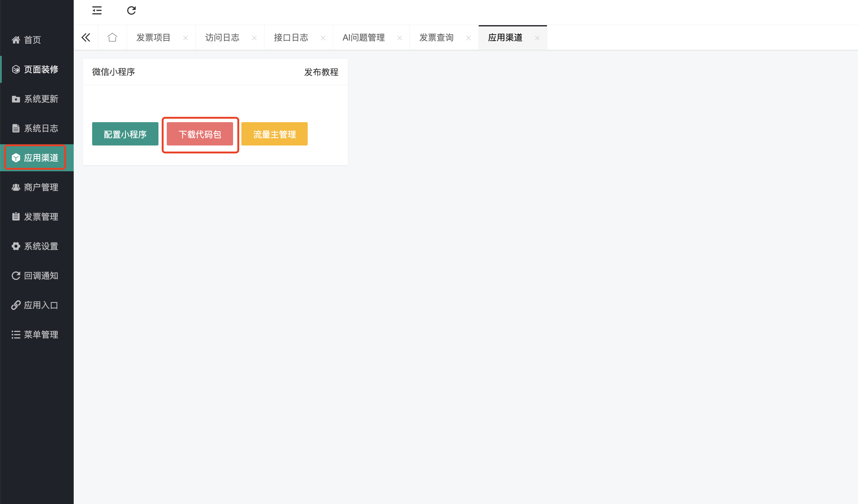858x504 pixels.
Task: Click the 下载代码包 button
Action: coord(200,134)
